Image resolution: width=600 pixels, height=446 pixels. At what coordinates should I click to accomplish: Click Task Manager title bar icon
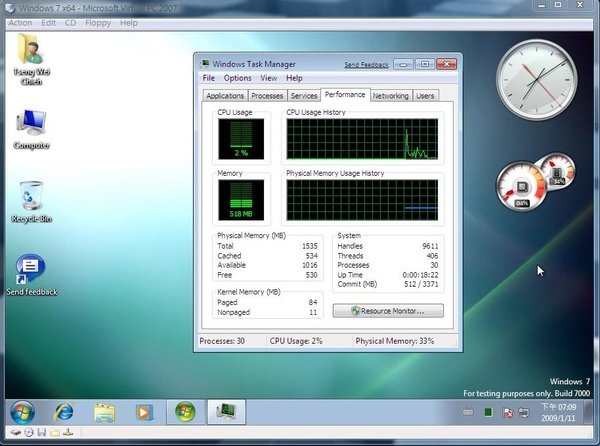(205, 63)
